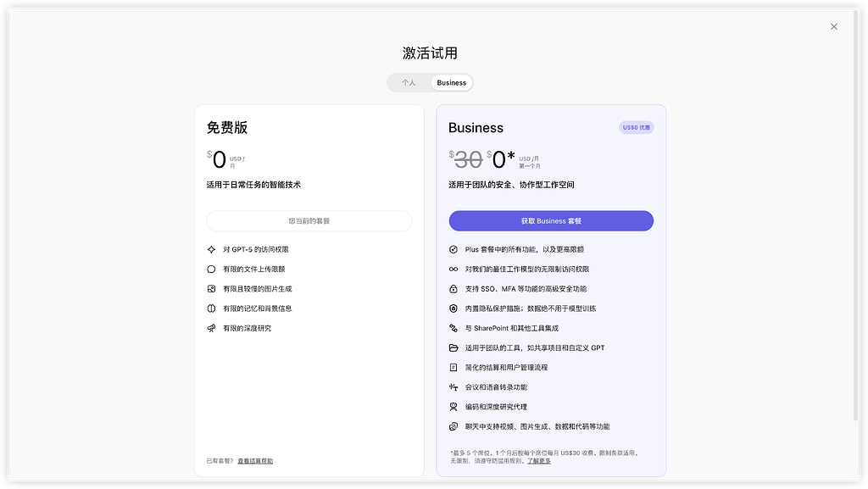Image resolution: width=868 pixels, height=489 pixels.
Task: Close the trial activation dialog
Action: (x=834, y=26)
